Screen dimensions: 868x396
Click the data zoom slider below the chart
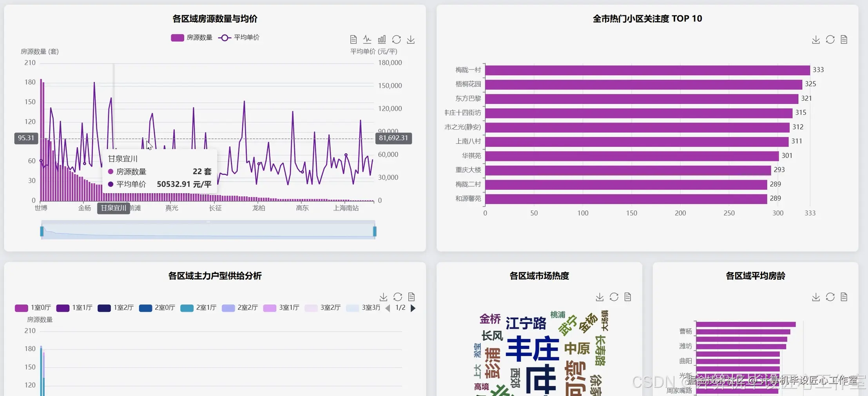(208, 230)
